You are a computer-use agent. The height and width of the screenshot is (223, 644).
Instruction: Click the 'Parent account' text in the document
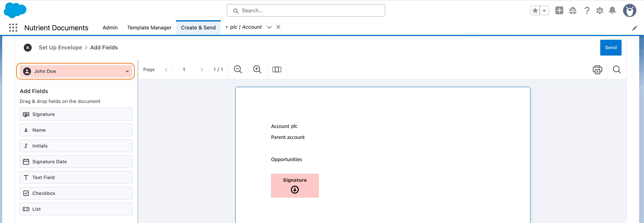click(288, 137)
